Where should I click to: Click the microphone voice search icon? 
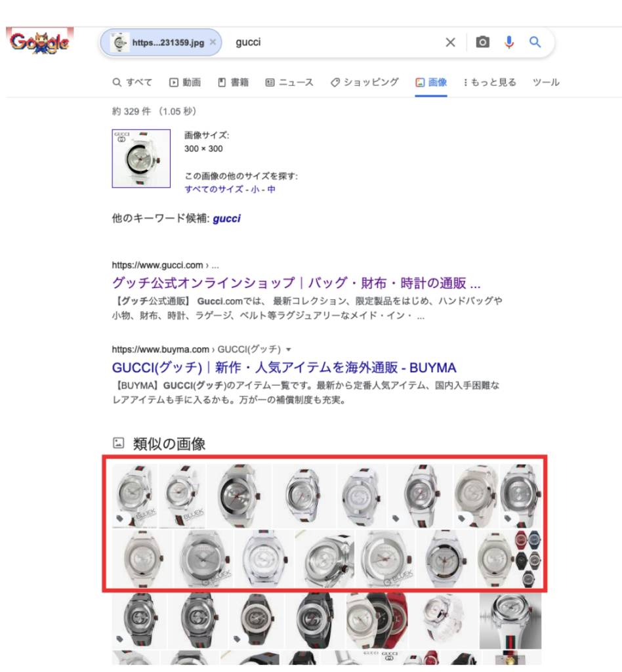(509, 42)
